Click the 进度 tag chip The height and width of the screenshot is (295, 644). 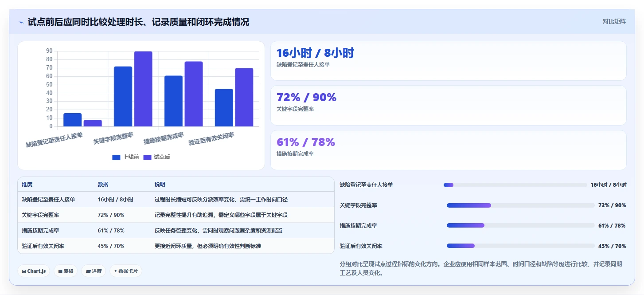click(x=94, y=271)
